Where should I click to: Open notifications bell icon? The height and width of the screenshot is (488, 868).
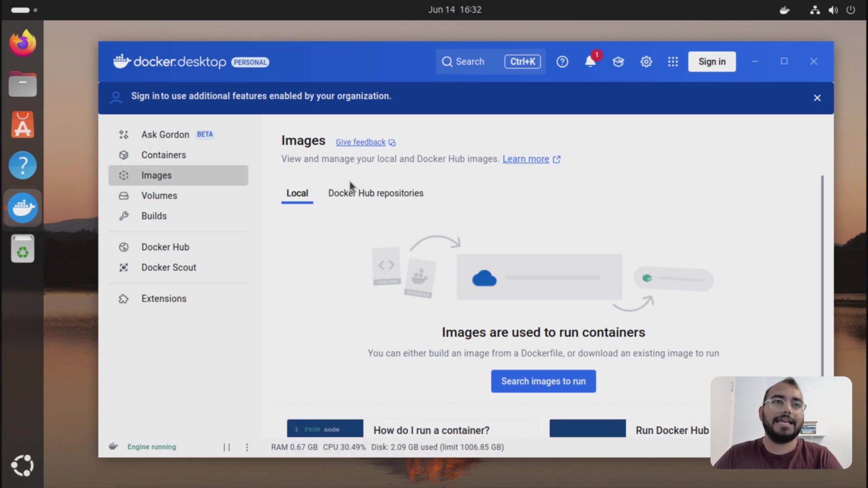tap(590, 61)
